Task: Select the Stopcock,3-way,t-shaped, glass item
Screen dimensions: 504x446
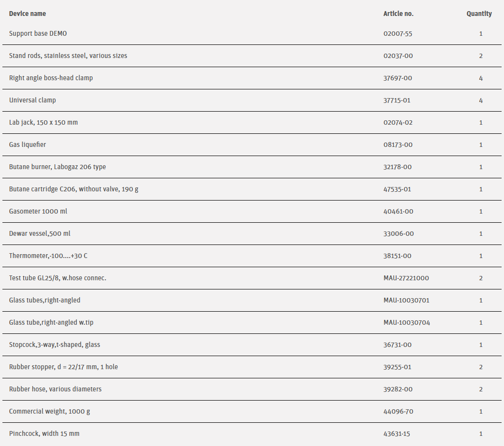Action: click(55, 345)
